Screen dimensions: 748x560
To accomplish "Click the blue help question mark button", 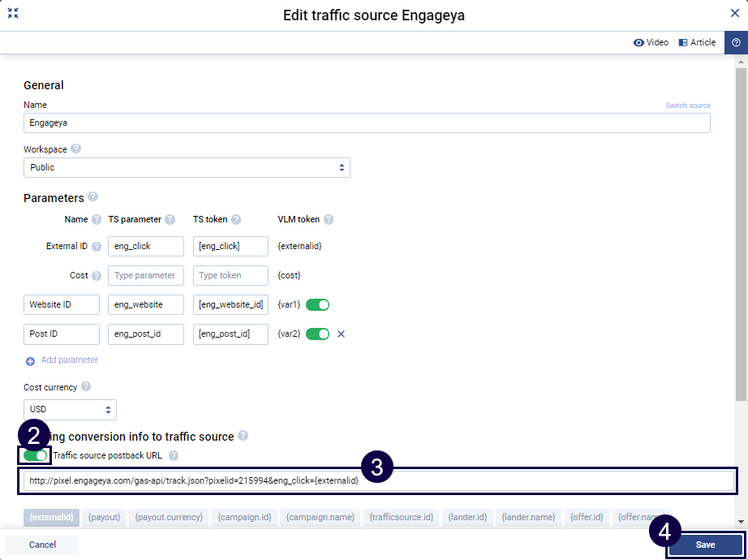I will click(736, 42).
